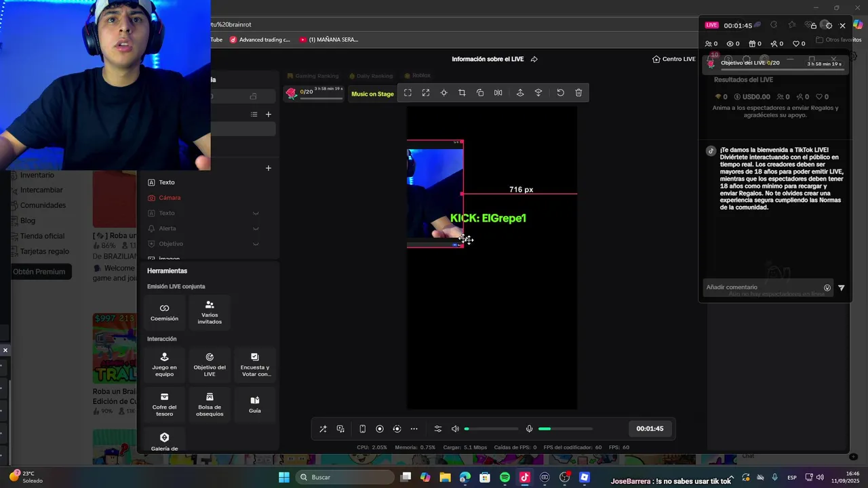The image size is (868, 488).
Task: Click the Windows Start button
Action: point(284,477)
